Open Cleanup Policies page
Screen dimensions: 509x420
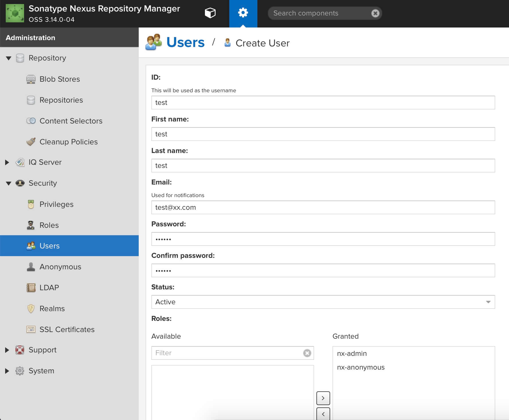(68, 142)
